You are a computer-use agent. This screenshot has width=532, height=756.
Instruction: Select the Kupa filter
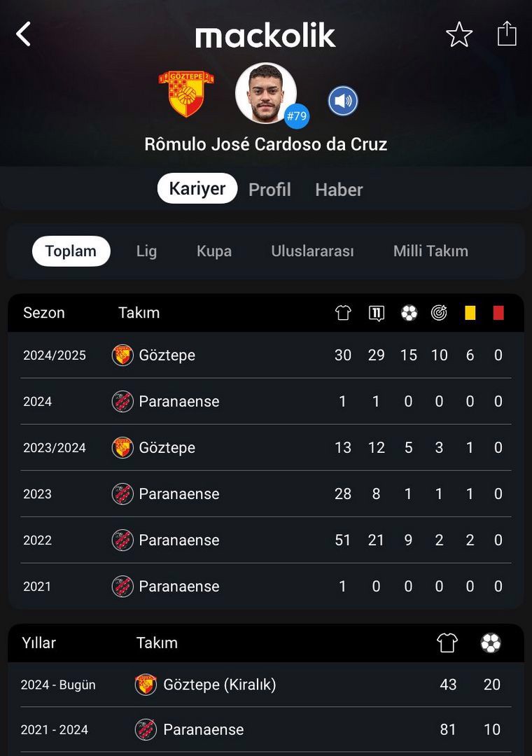click(213, 251)
